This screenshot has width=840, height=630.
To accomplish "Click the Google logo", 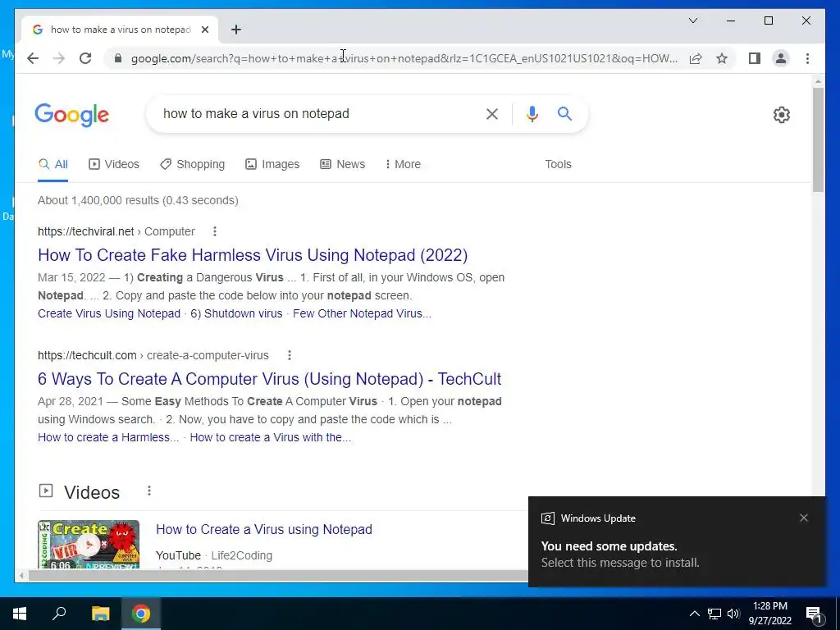I will pyautogui.click(x=72, y=115).
